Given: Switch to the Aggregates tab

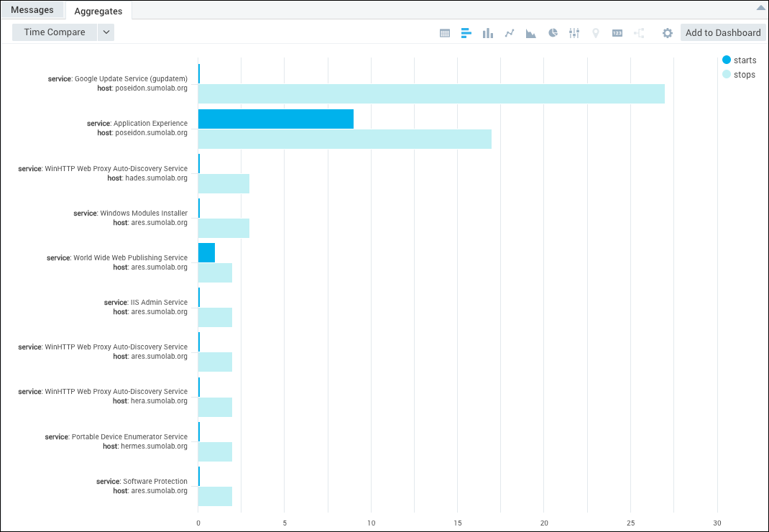Looking at the screenshot, I should (98, 11).
